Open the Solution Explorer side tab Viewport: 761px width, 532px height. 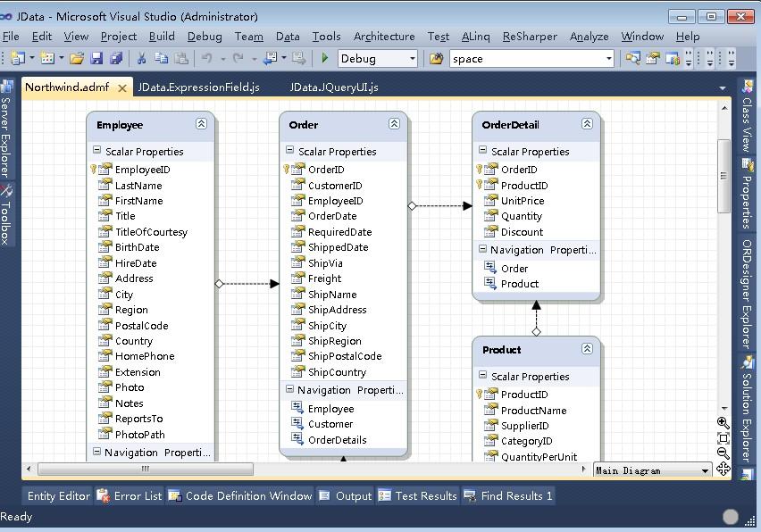[748, 408]
